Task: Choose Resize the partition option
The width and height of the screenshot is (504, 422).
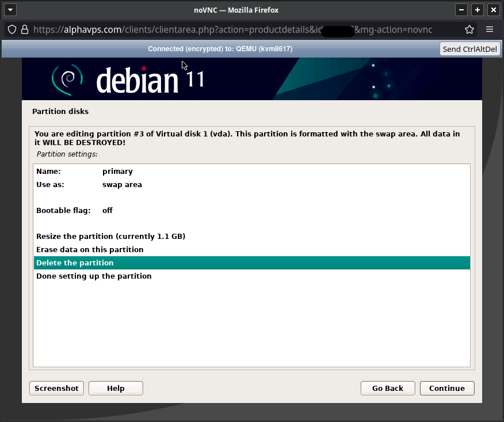Action: tap(251, 237)
